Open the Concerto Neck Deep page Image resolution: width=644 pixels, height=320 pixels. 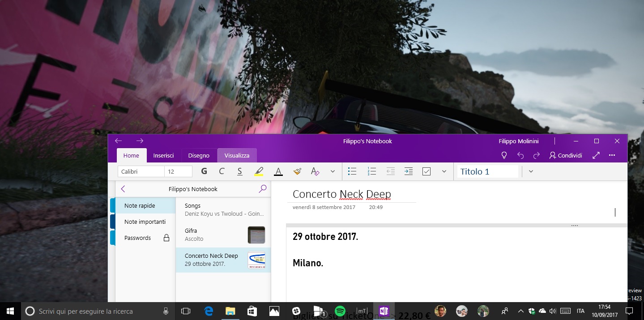click(x=211, y=260)
